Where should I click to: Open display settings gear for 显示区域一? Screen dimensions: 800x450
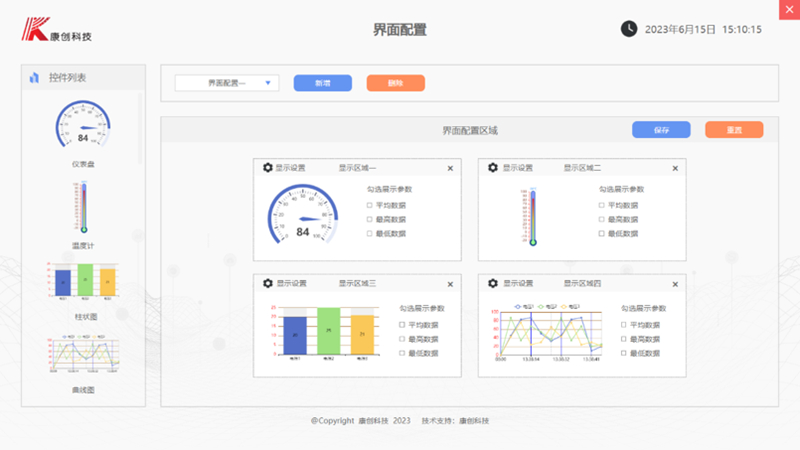coord(268,167)
